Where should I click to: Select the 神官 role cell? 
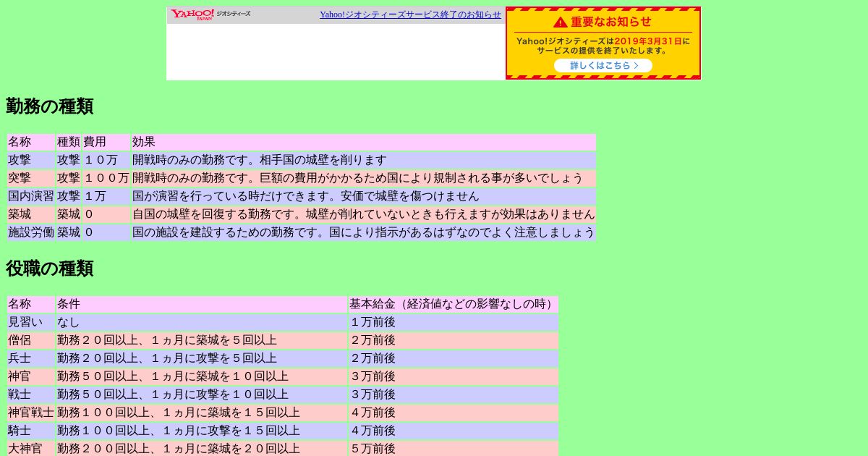pyautogui.click(x=31, y=376)
